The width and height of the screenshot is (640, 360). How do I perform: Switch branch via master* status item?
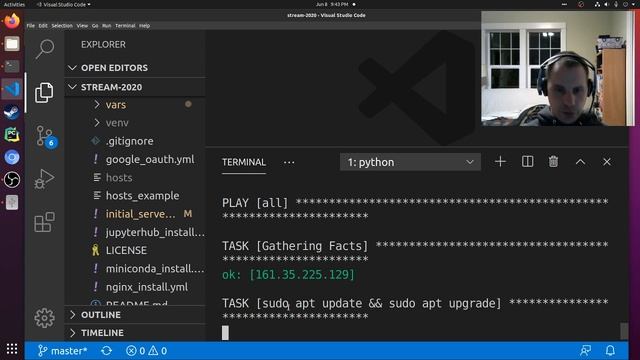click(62, 351)
